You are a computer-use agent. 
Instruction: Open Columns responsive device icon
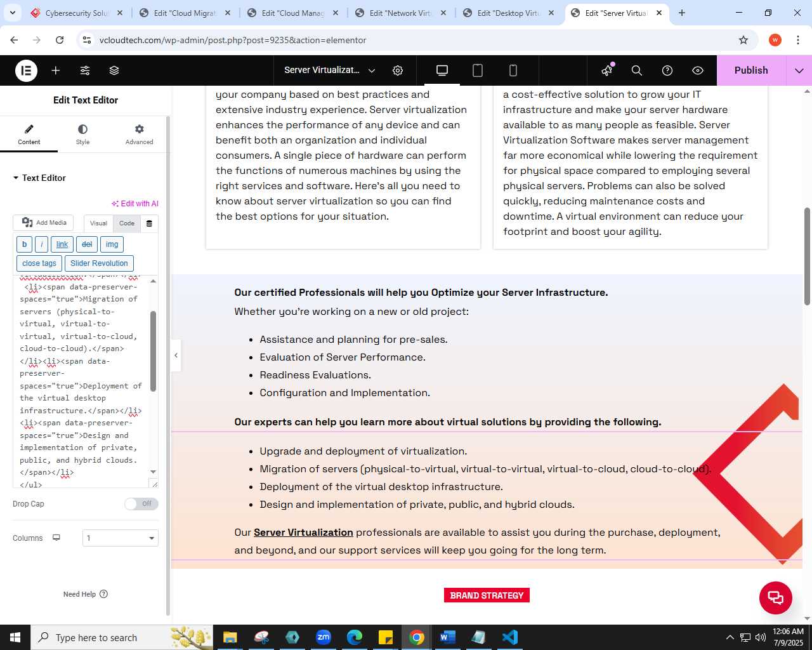[56, 538]
